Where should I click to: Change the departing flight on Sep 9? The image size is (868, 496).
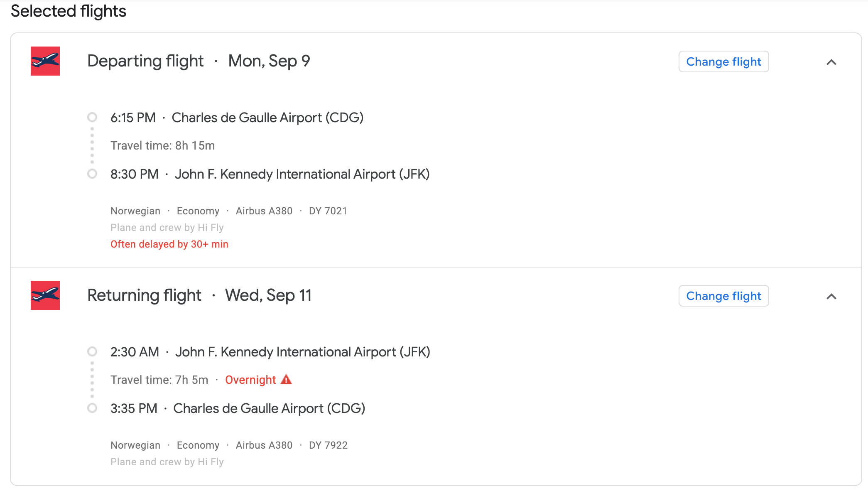723,61
